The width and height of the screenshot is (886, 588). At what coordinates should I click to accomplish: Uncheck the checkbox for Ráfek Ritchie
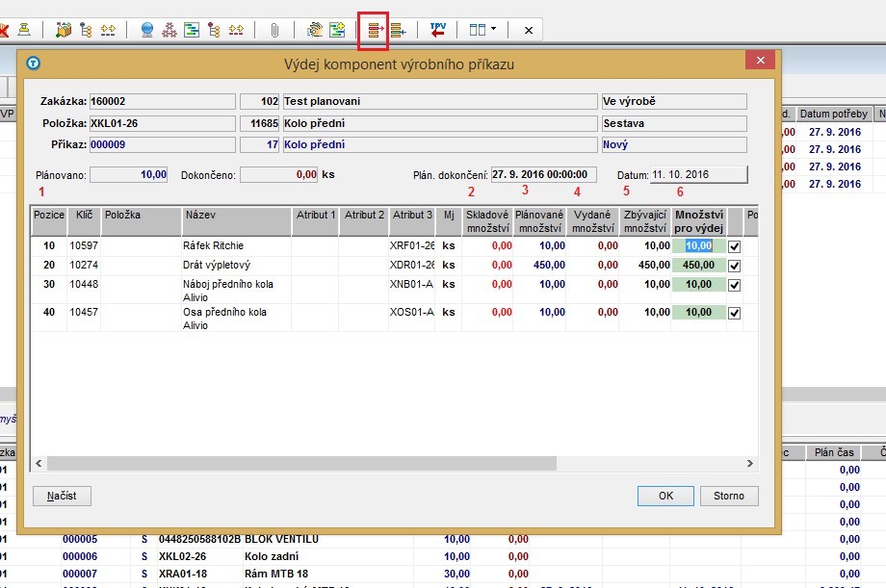734,246
